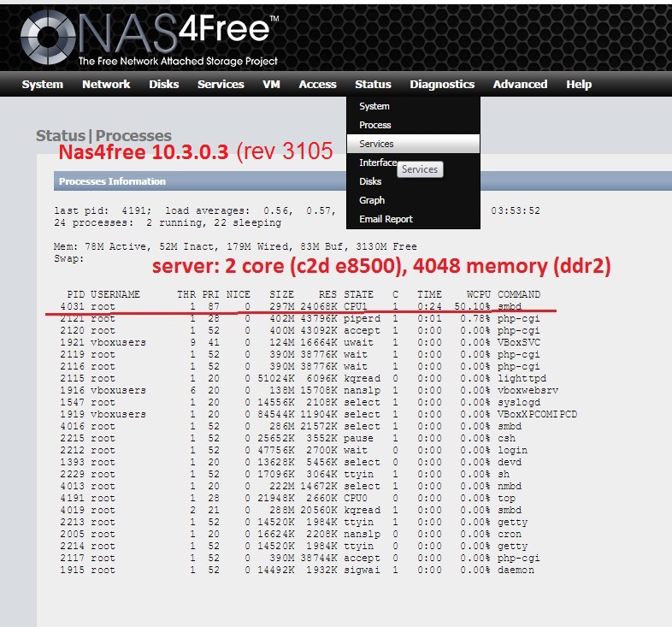Viewport: 672px width, 627px height.
Task: Click the STATE column header
Action: [358, 294]
